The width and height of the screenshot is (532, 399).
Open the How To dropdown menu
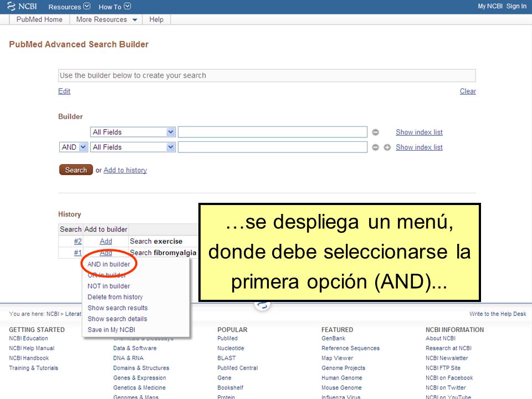click(x=114, y=7)
